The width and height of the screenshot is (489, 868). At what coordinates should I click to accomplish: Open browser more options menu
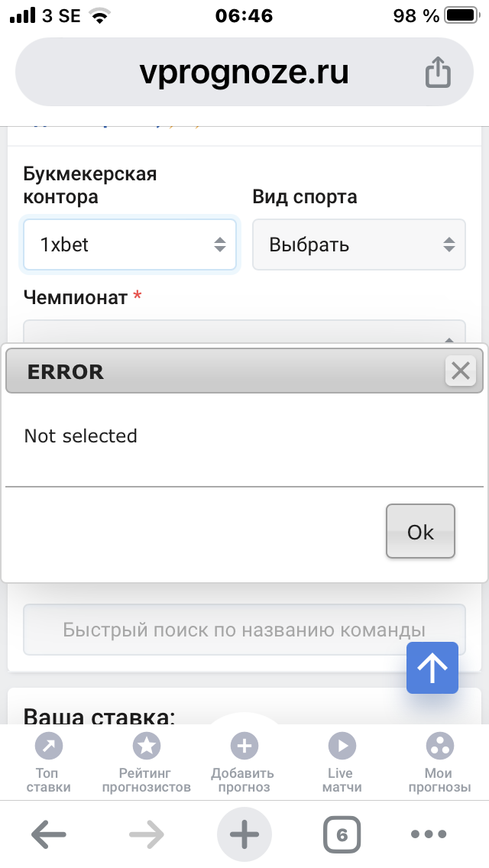click(439, 835)
